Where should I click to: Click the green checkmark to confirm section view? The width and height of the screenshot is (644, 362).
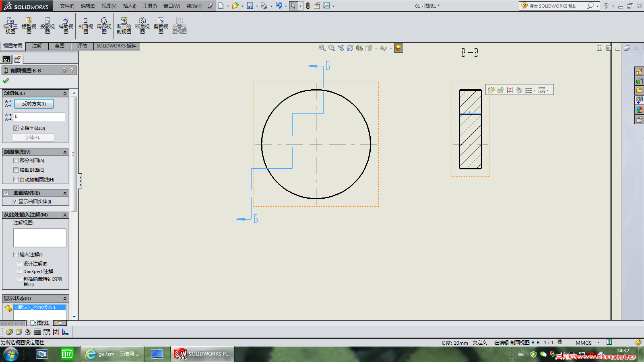[x=6, y=80]
